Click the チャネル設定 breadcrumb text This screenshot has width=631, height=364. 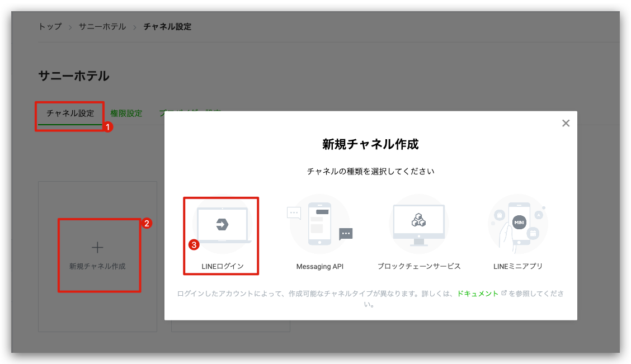click(167, 26)
